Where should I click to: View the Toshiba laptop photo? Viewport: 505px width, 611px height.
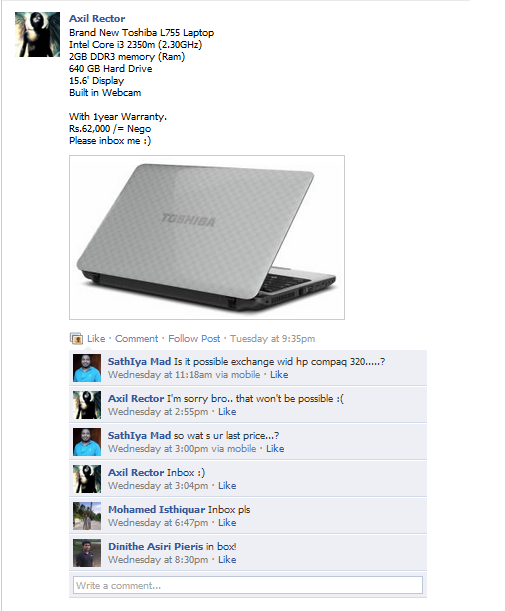tap(207, 237)
